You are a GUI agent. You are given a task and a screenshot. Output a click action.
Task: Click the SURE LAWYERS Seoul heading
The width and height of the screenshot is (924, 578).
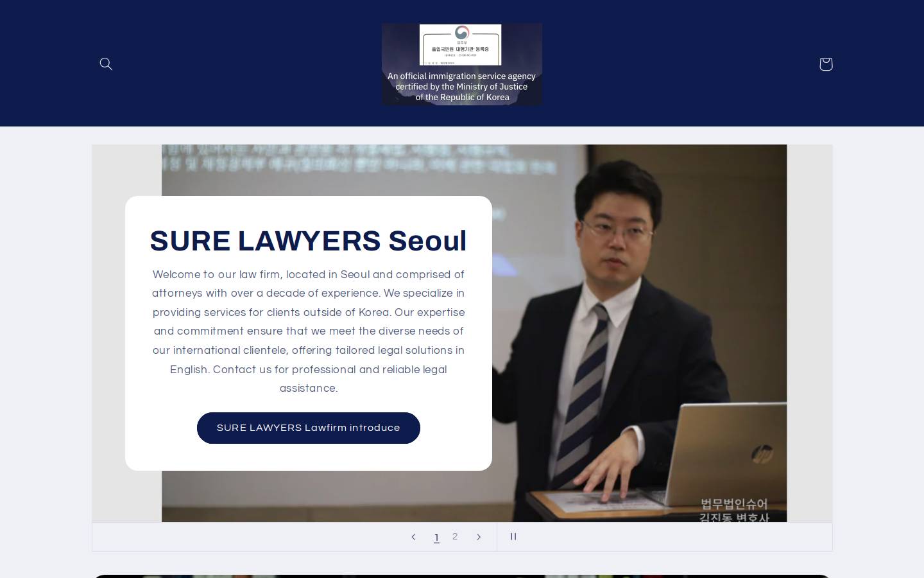coord(309,241)
